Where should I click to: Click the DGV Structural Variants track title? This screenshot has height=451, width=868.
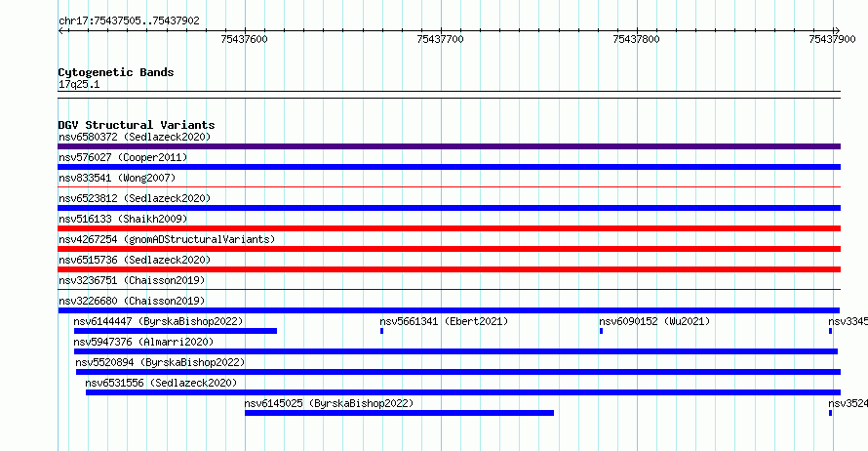point(137,125)
